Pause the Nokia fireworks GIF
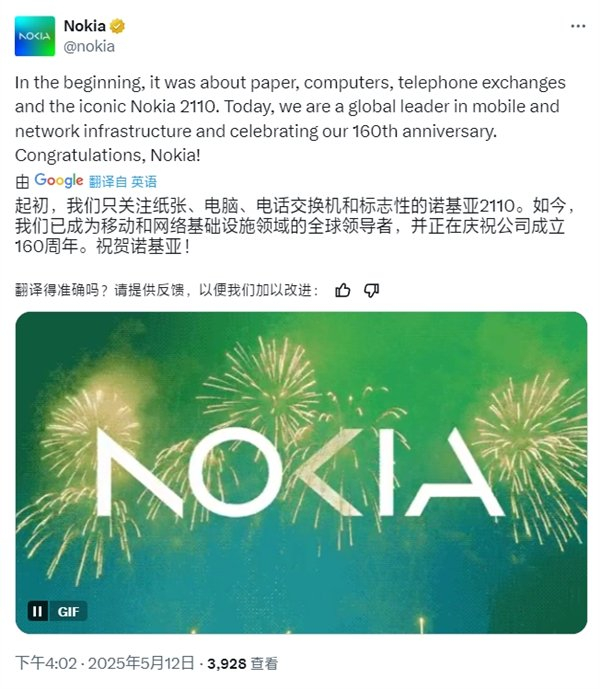 [x=38, y=610]
